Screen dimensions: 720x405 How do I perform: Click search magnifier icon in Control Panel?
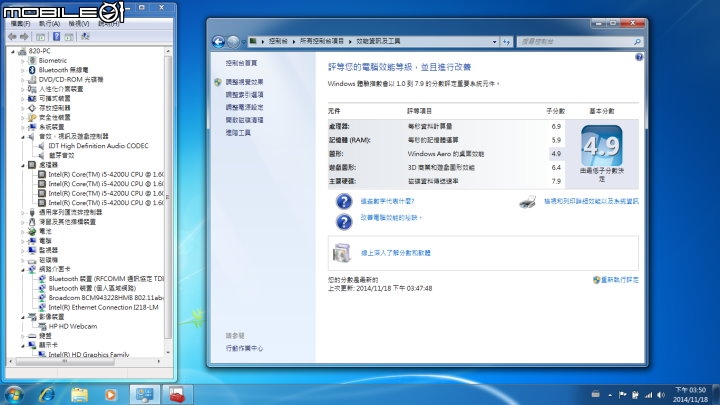(637, 42)
